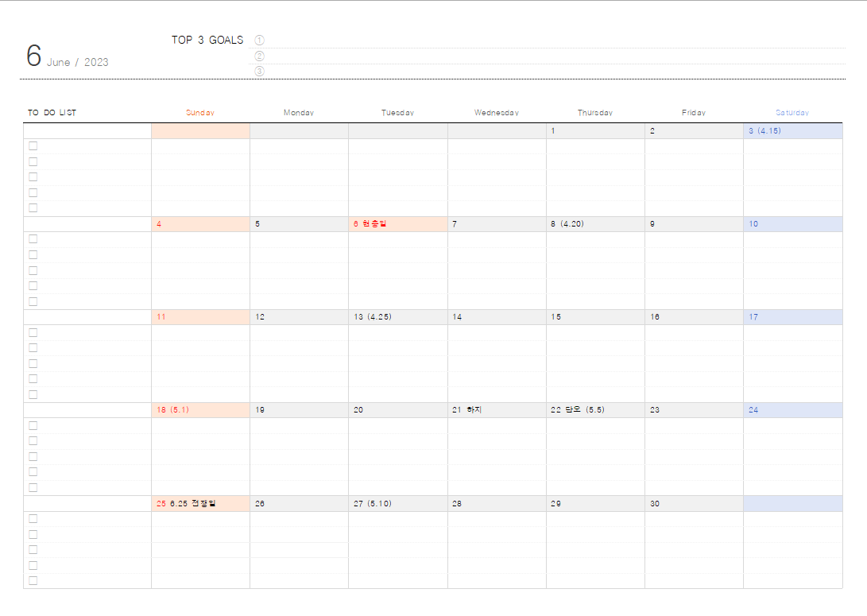Check the bottom to-do checkbox in June 4 week
The height and width of the screenshot is (616, 867).
tap(33, 301)
